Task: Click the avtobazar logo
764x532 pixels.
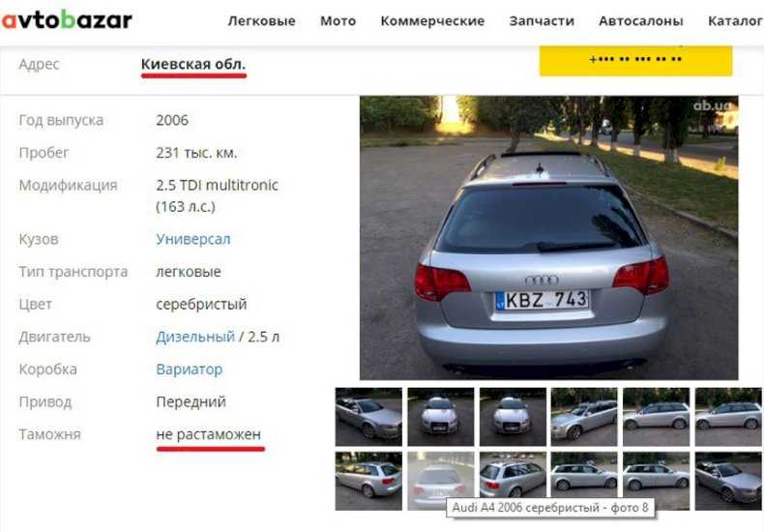Action: pyautogui.click(x=67, y=20)
